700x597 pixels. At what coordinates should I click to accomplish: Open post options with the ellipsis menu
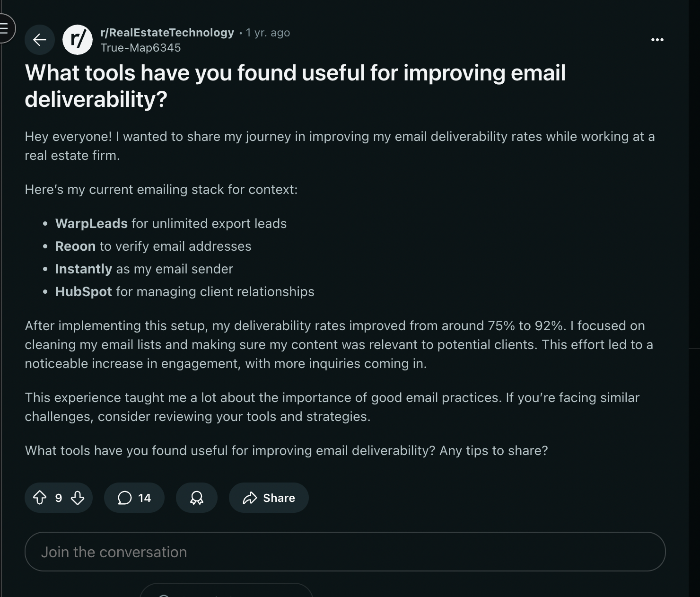point(657,40)
